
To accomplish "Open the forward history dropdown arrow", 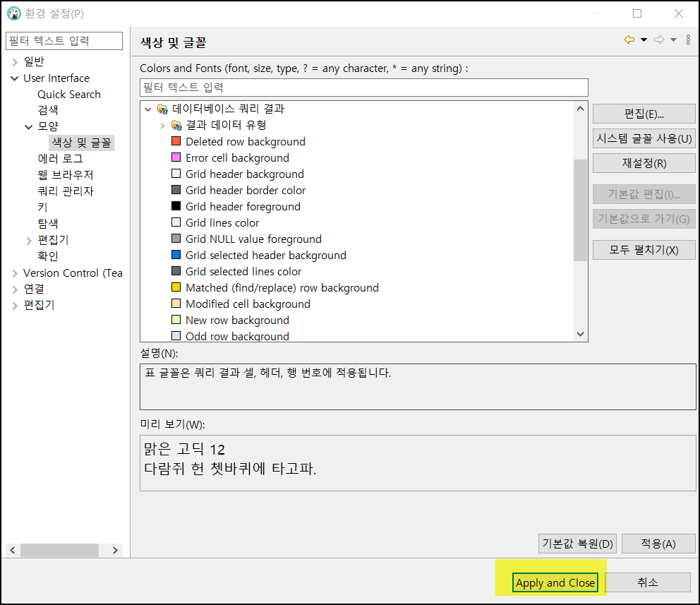I will point(673,40).
